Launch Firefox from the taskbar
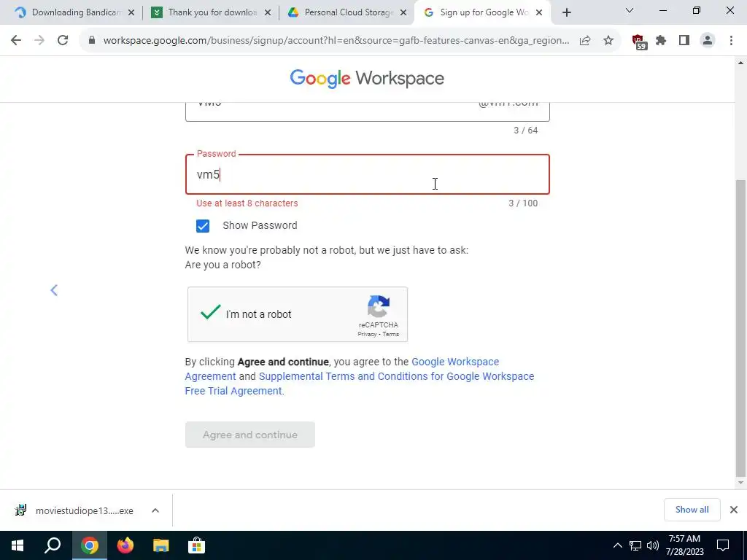 pyautogui.click(x=125, y=545)
